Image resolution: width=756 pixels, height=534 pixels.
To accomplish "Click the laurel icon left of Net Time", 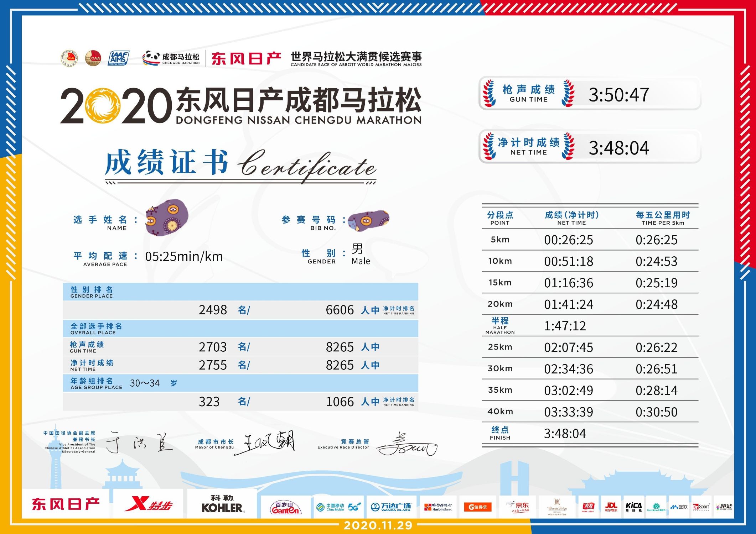I will point(489,146).
